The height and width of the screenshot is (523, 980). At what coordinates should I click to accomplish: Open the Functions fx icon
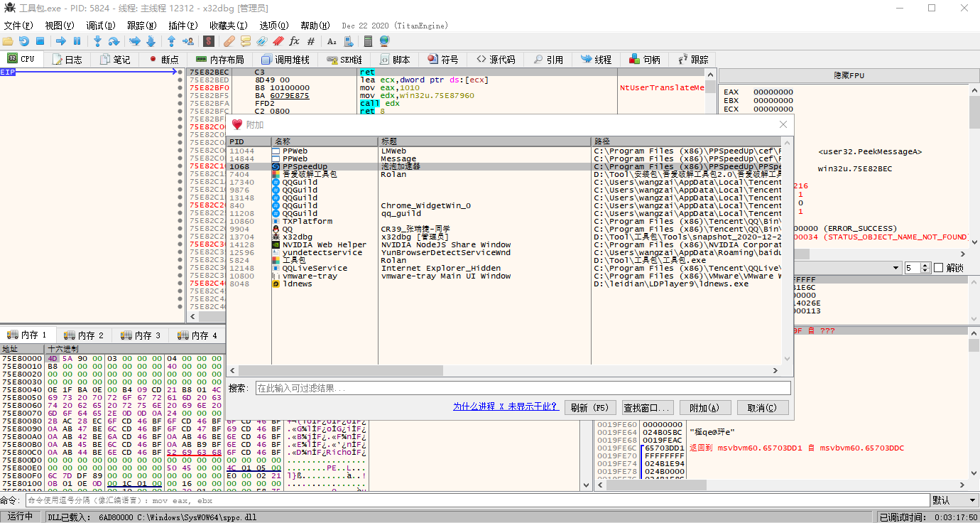294,41
